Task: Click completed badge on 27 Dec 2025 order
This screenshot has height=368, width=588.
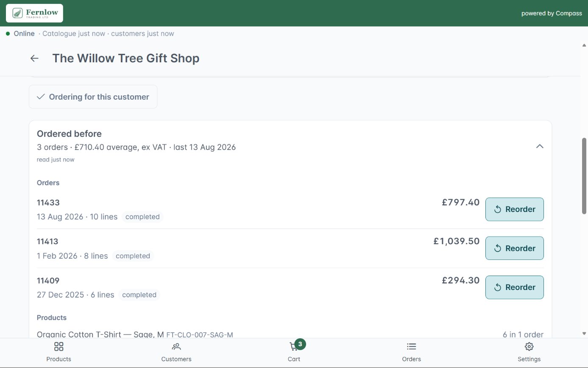Action: 139,295
